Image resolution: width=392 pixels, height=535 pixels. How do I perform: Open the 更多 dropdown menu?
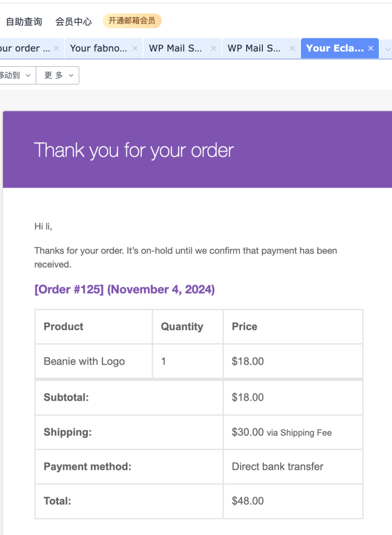57,75
